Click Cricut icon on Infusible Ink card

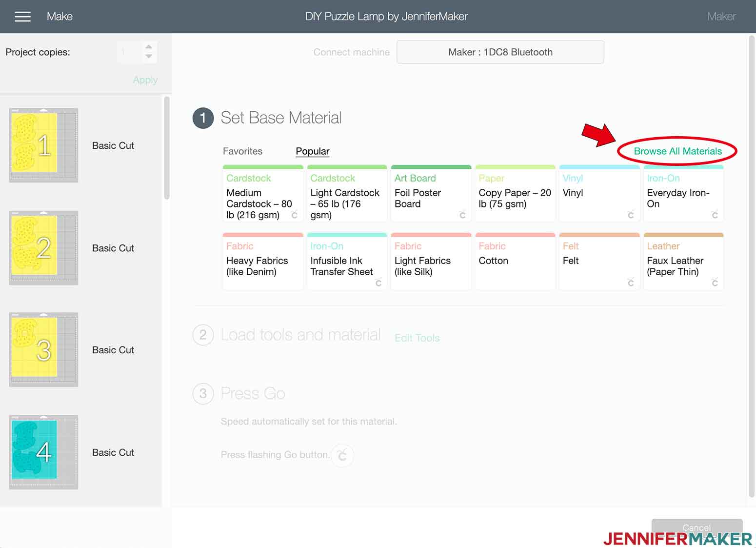pyautogui.click(x=378, y=283)
